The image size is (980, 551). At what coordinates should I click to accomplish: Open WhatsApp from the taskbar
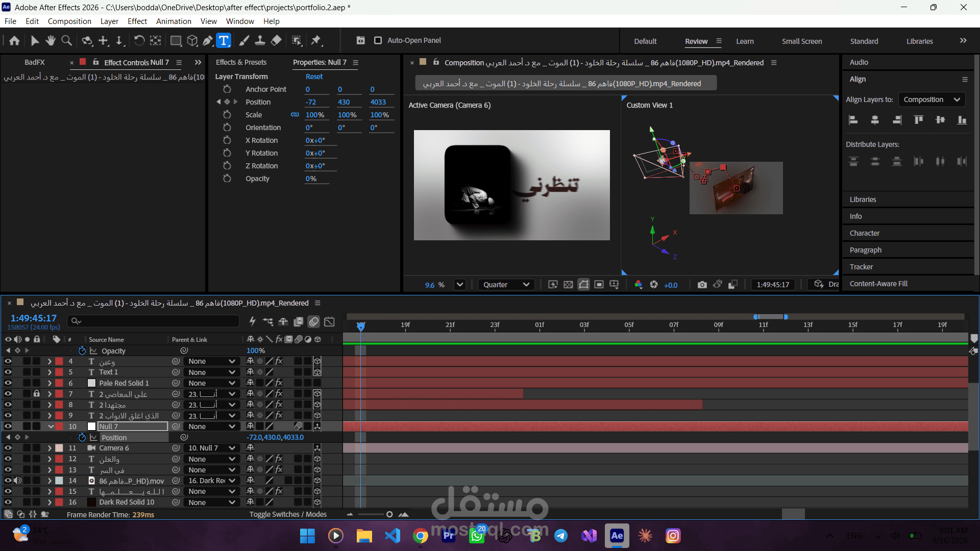pos(477,536)
